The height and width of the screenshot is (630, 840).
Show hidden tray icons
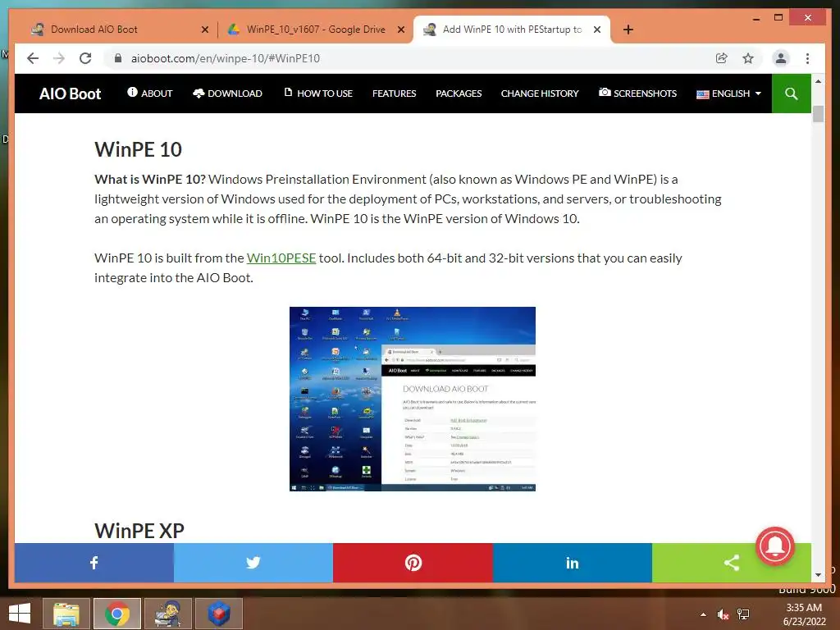pyautogui.click(x=703, y=614)
